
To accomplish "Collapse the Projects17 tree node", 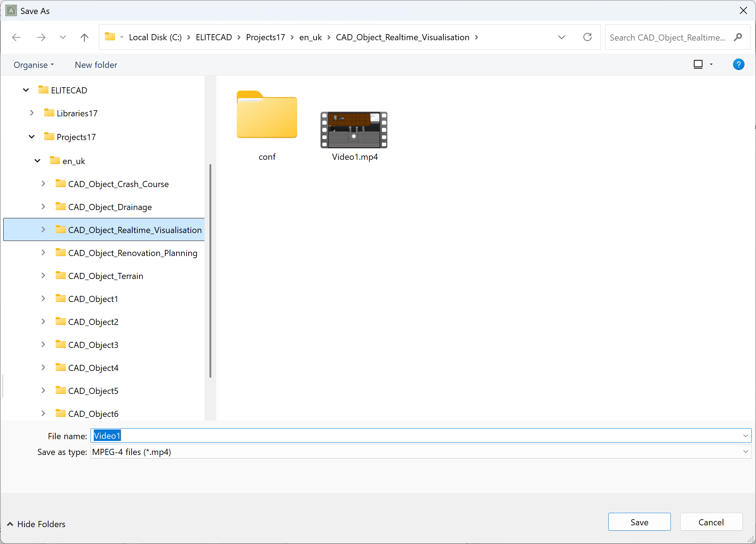I will click(32, 137).
